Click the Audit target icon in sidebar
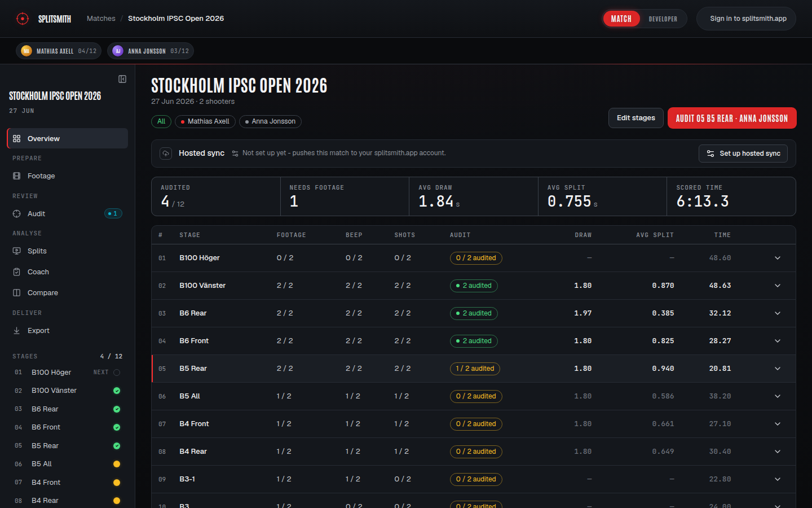The image size is (812, 508). pos(17,214)
